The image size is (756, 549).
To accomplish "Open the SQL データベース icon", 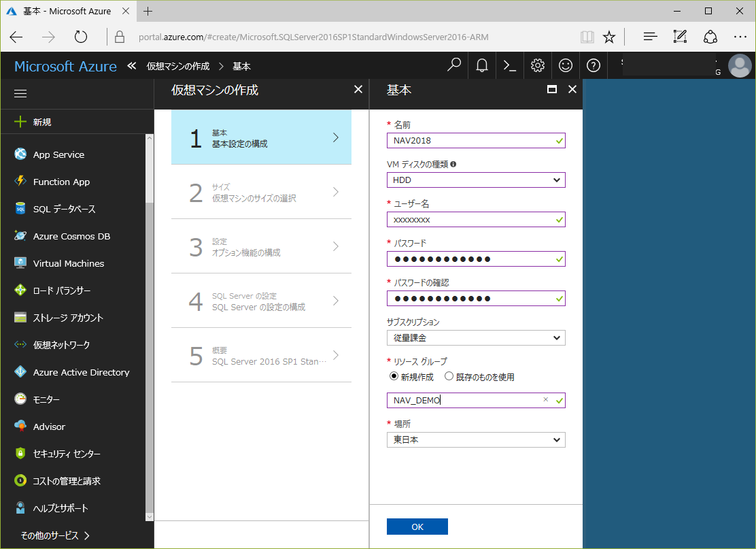I will (x=20, y=208).
